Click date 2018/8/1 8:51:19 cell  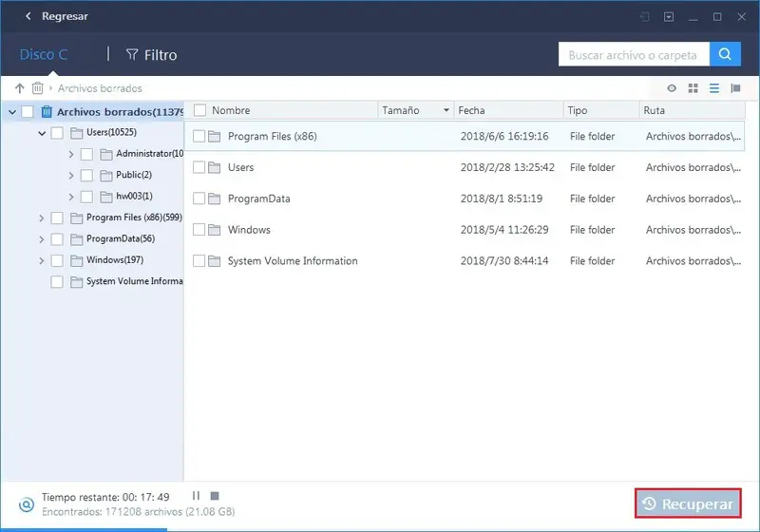502,199
